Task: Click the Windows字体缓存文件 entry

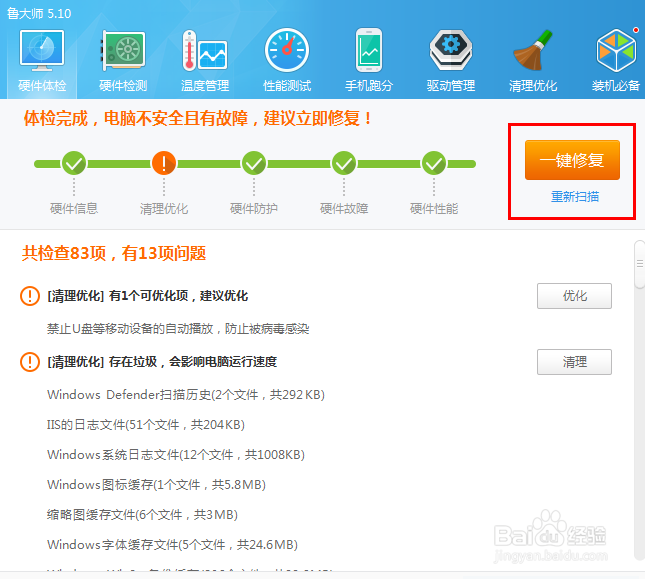Action: point(172,544)
